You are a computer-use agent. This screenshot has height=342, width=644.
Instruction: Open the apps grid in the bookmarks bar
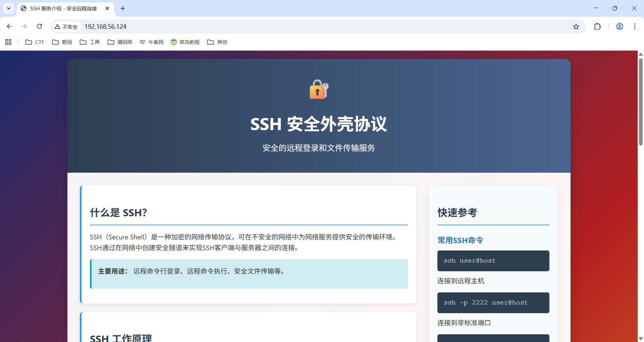pos(8,42)
